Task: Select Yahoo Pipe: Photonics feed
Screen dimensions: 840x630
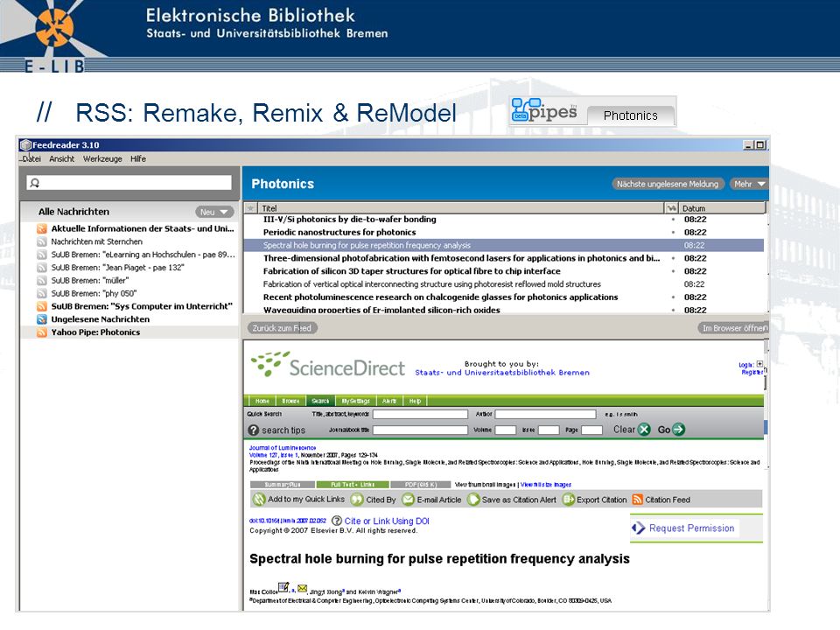Action: point(95,332)
